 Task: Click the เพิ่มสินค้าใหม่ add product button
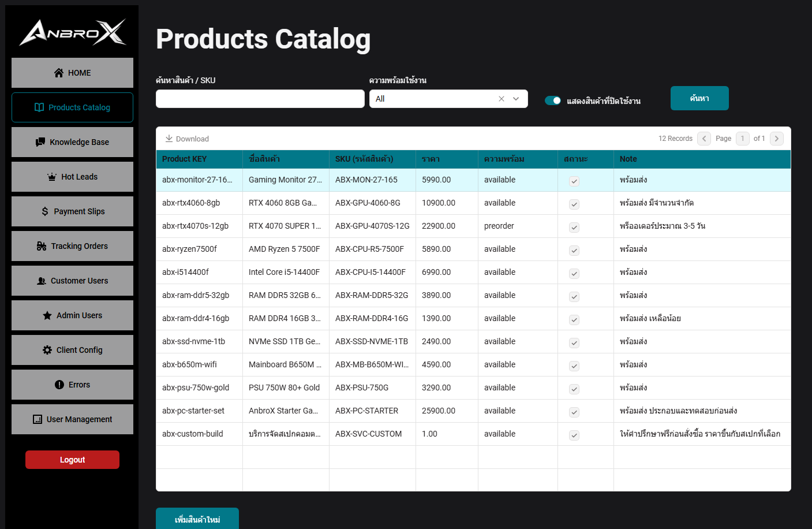[x=197, y=519]
